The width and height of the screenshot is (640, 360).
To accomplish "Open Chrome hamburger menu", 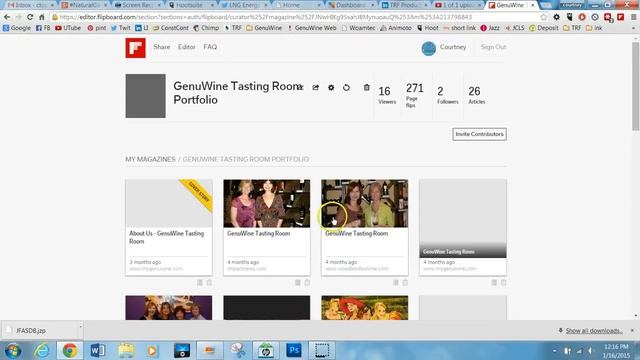I will (633, 17).
